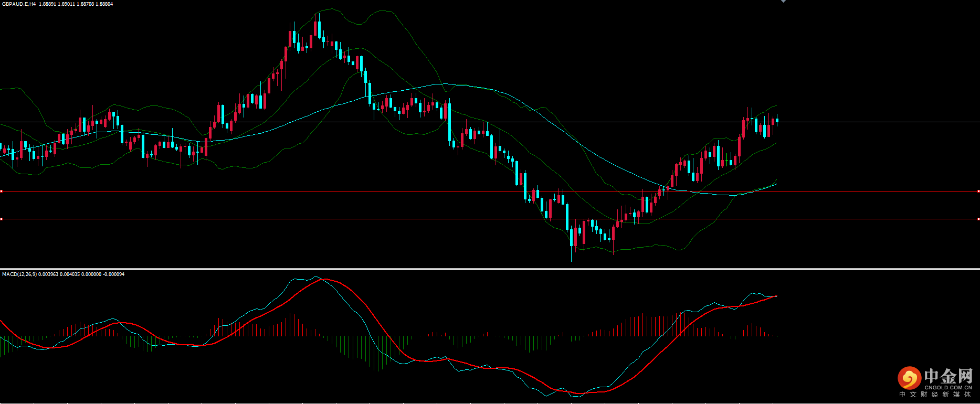Select the red horizontal line's right end handle
980x404 pixels.
click(x=978, y=192)
